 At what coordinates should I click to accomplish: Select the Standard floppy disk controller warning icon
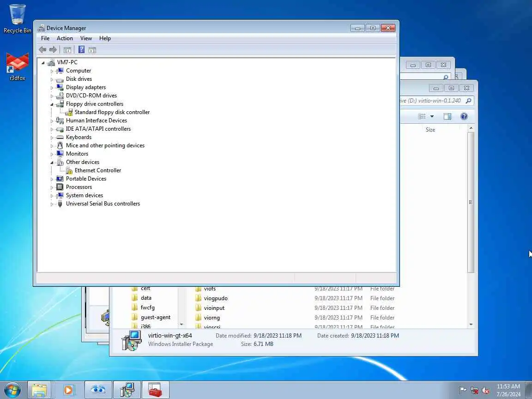(x=69, y=112)
